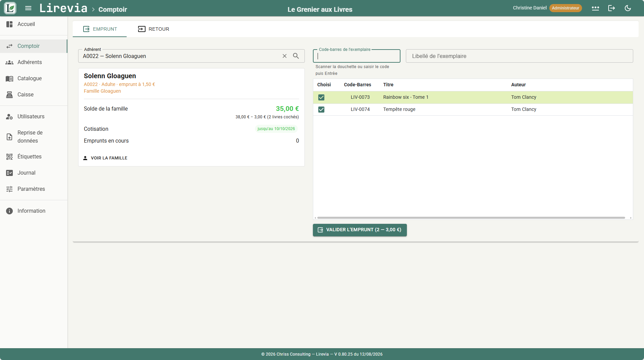Click Valider l'emprunt button
This screenshot has width=644, height=360.
point(360,230)
